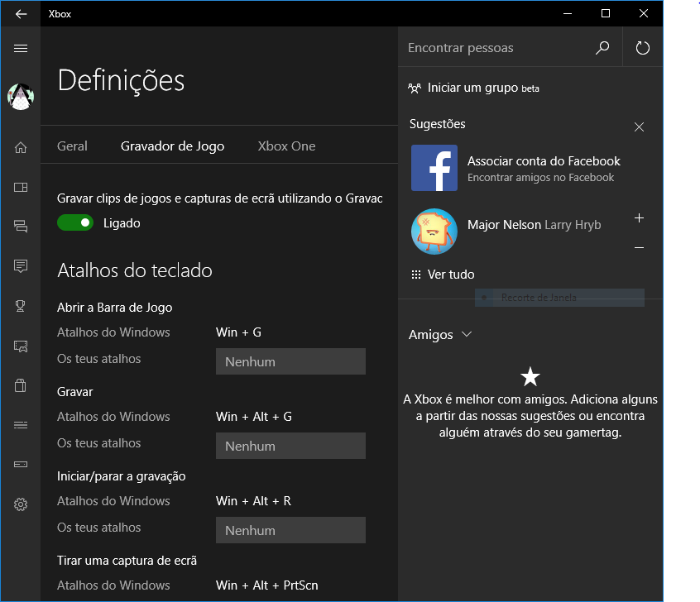Open the Game DVR sidebar icon
The height and width of the screenshot is (602, 700).
[x=21, y=346]
